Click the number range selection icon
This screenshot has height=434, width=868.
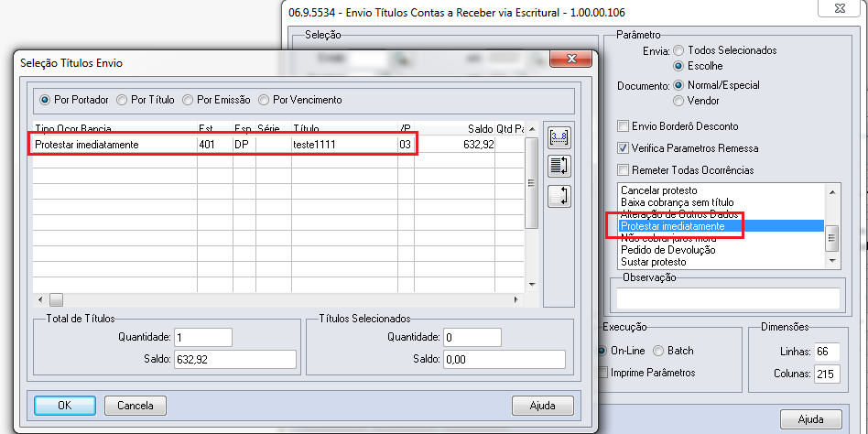[559, 137]
